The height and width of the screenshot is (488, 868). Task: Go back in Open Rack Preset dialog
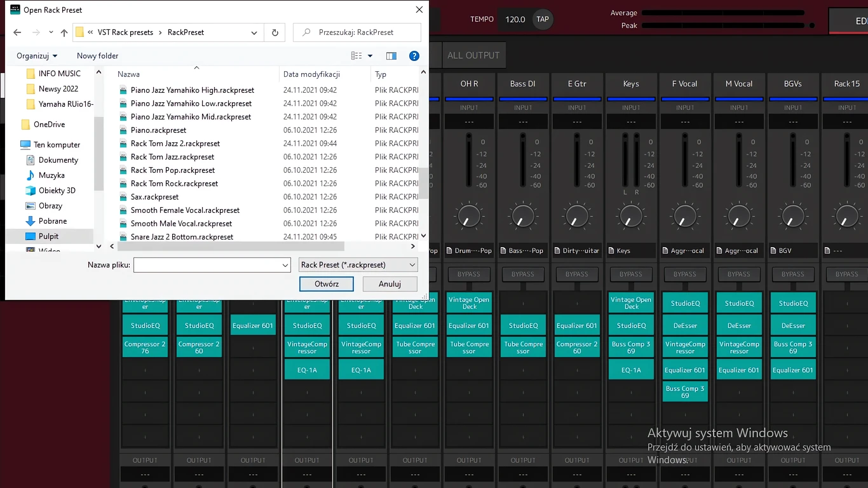(x=17, y=32)
